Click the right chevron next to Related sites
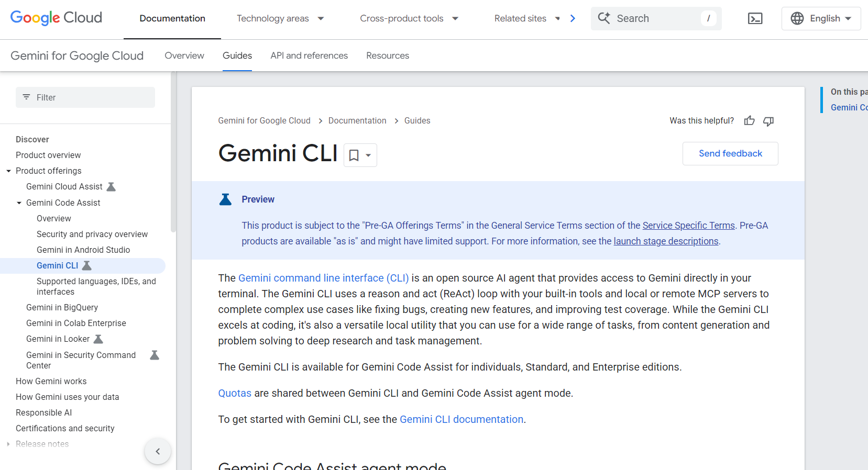The width and height of the screenshot is (868, 470). (x=573, y=18)
